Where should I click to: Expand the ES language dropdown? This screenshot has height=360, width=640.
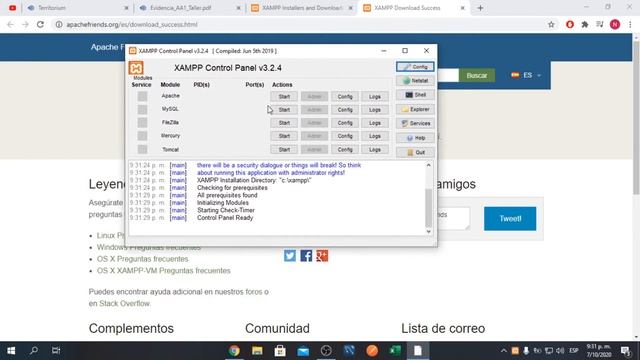pos(527,76)
